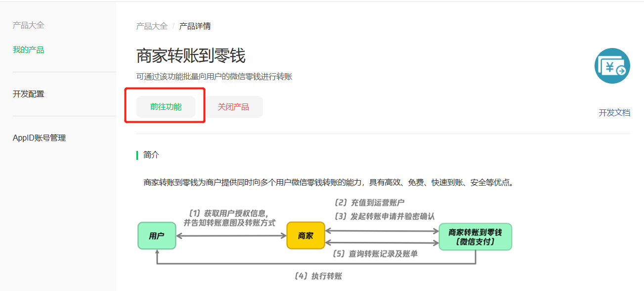Image resolution: width=644 pixels, height=291 pixels.
Task: Click the yellow 商家 box in diagram
Action: click(x=305, y=236)
